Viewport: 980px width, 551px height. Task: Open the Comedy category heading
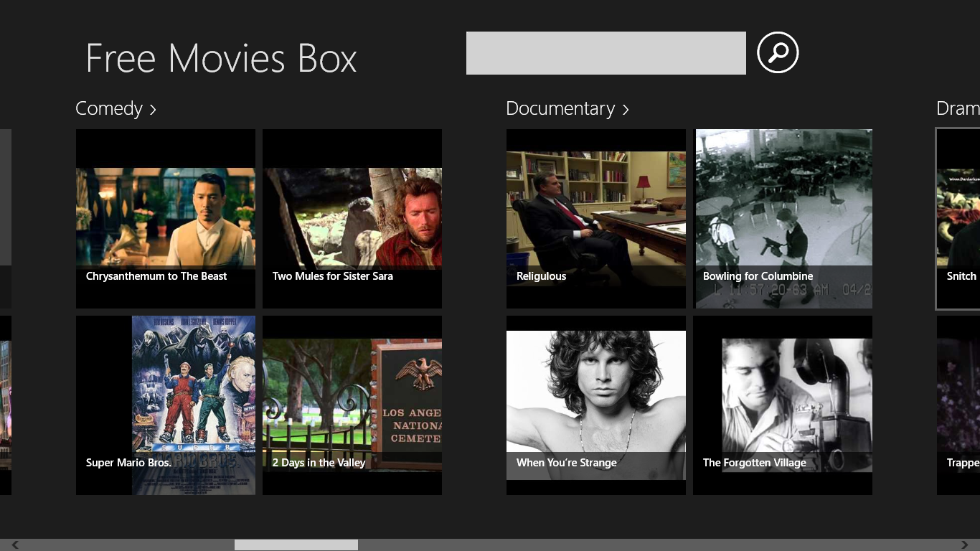109,108
